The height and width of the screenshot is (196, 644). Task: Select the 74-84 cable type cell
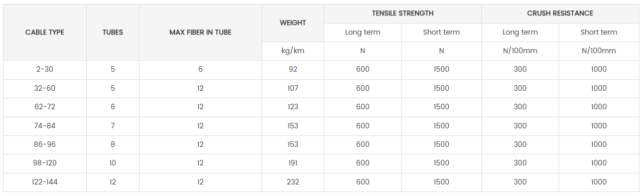click(45, 126)
